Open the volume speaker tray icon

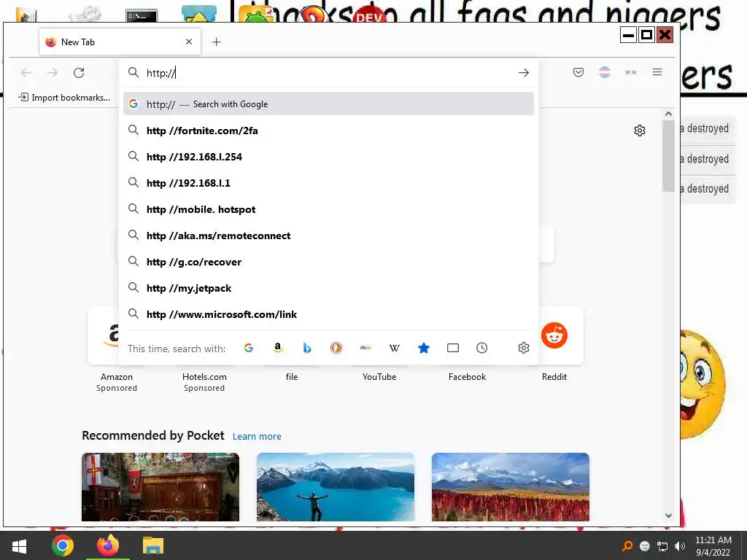[x=680, y=546]
